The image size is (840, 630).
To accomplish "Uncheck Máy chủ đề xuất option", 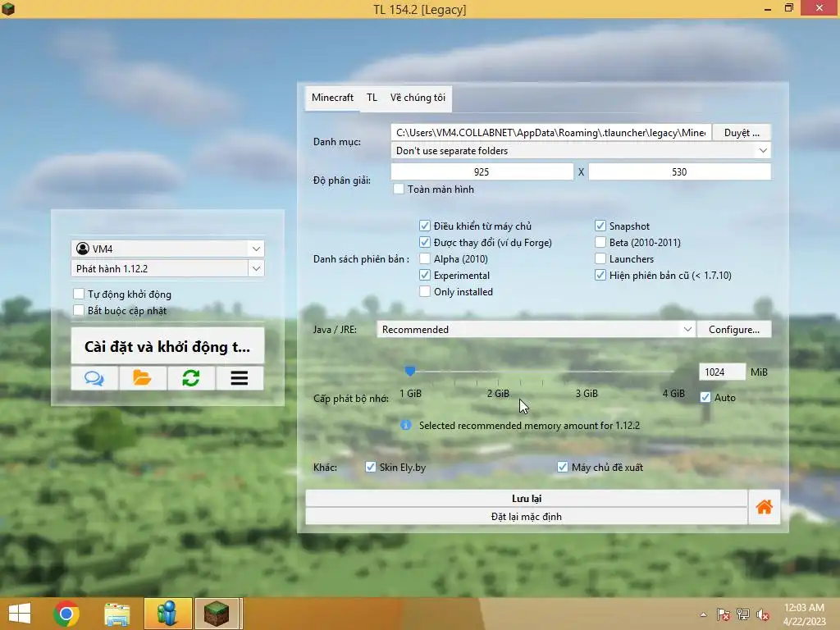I will pyautogui.click(x=562, y=467).
